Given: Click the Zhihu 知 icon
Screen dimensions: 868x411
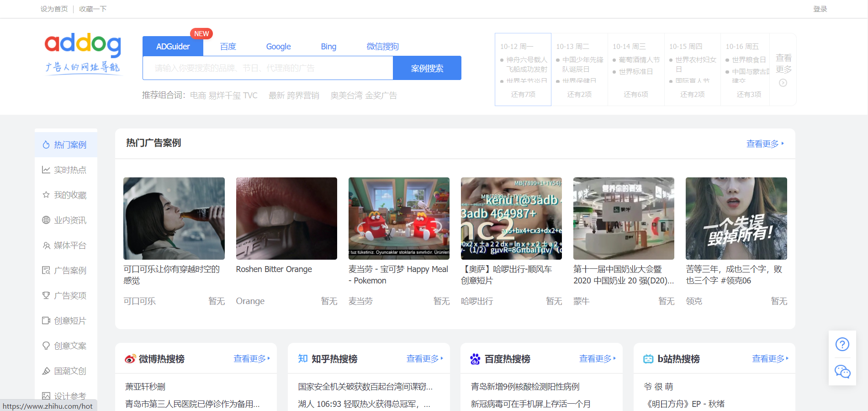Looking at the screenshot, I should click(x=302, y=359).
